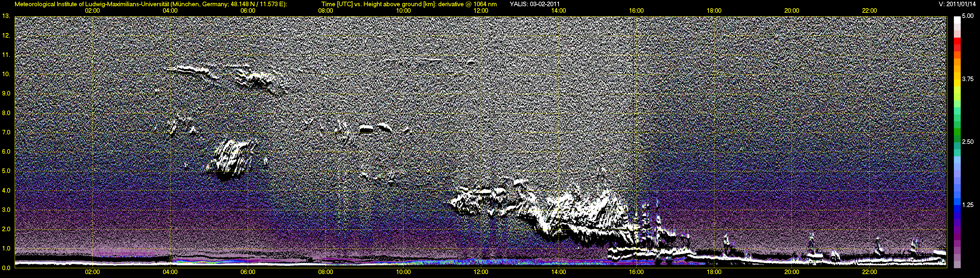Click the 06:00 label on the top time axis
This screenshot has height=278, width=980.
coord(248,11)
